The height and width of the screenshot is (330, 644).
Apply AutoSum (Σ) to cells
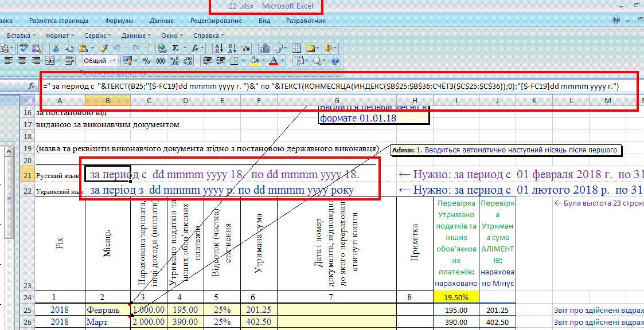coord(175,48)
